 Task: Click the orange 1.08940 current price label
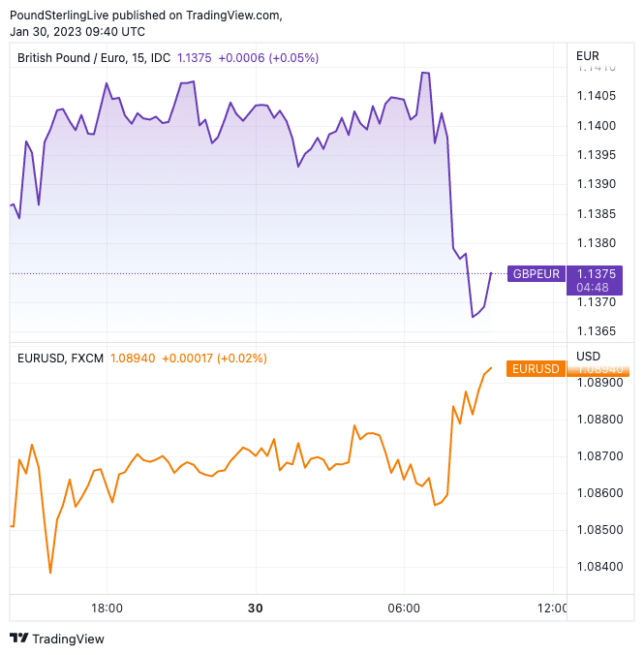click(x=597, y=369)
